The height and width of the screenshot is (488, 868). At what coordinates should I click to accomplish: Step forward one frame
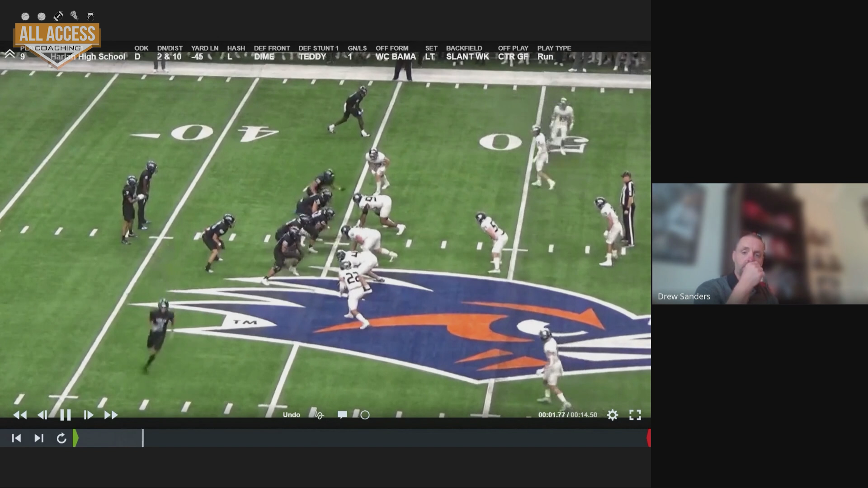coord(88,415)
